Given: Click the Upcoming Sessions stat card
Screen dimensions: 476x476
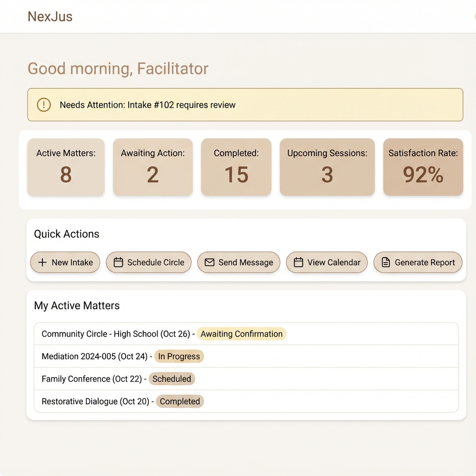Looking at the screenshot, I should coord(327,166).
